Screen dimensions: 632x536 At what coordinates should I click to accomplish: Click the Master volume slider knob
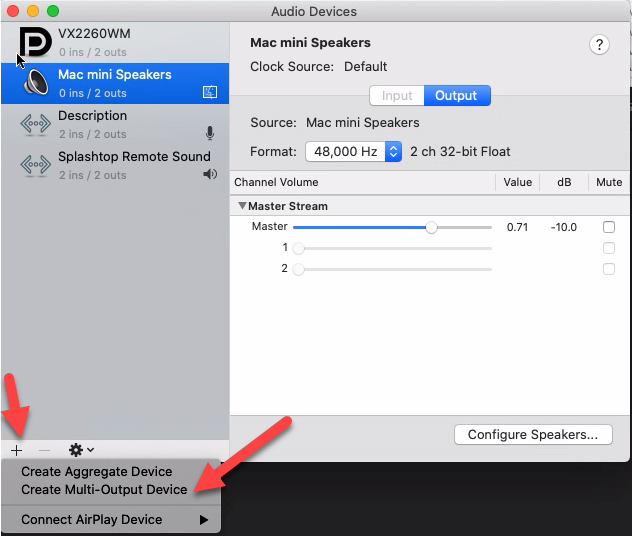(431, 227)
